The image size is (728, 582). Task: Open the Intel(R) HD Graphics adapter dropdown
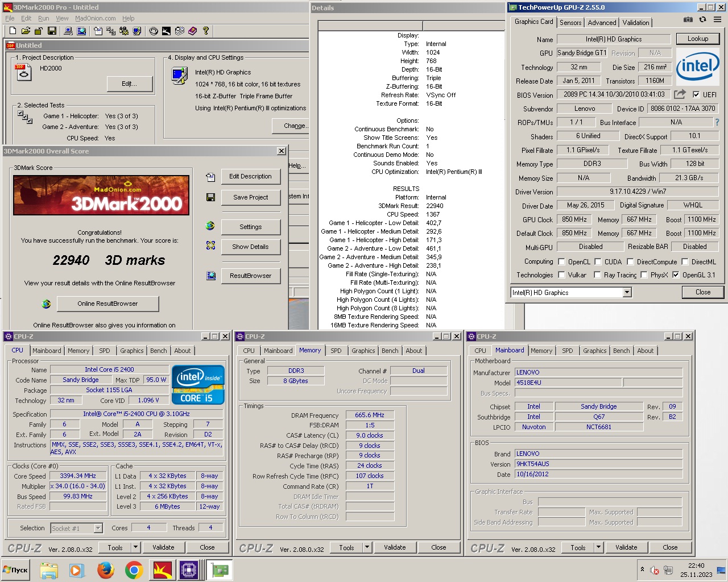(627, 293)
